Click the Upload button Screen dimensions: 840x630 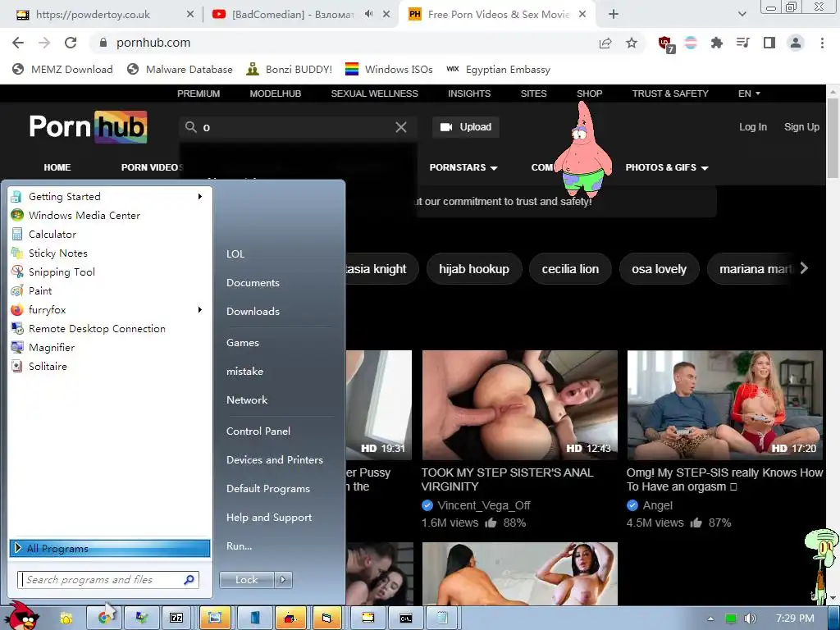tap(466, 127)
